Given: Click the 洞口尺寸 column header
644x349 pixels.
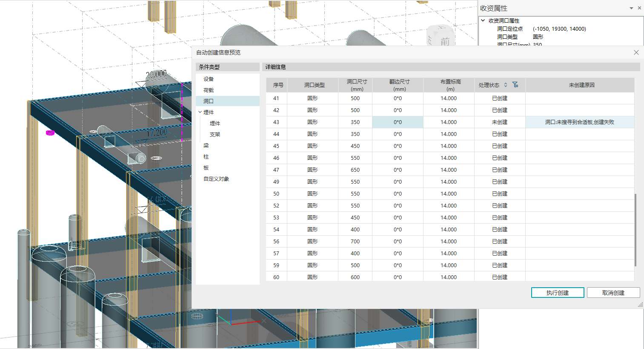Looking at the screenshot, I should click(356, 85).
